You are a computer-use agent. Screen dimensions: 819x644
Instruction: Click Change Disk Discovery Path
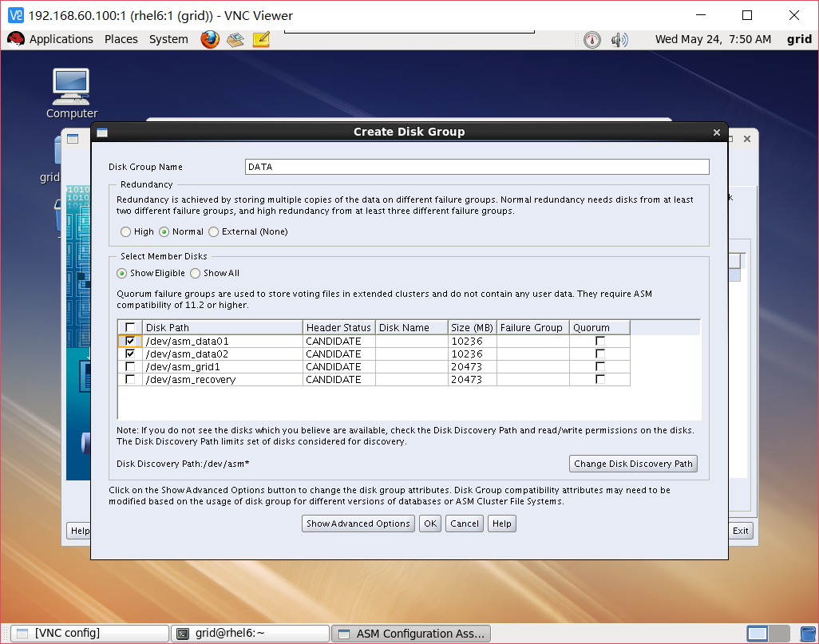coord(633,464)
